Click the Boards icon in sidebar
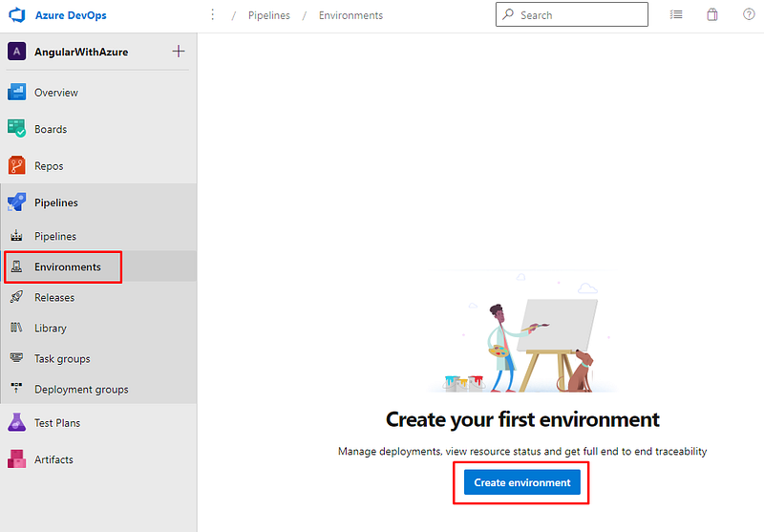Screen dimensions: 764x532 click(x=16, y=129)
